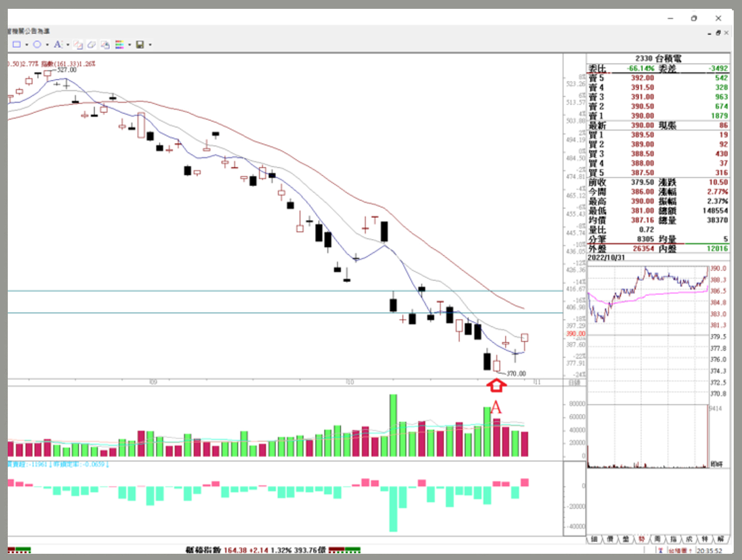Open the color palette tool
Image resolution: width=742 pixels, height=560 pixels.
click(x=119, y=45)
